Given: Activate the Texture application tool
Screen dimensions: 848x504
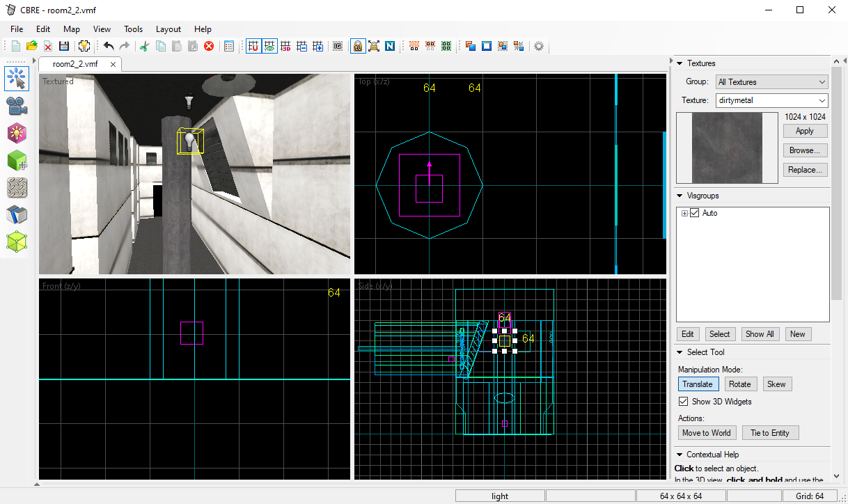Looking at the screenshot, I should (x=17, y=187).
